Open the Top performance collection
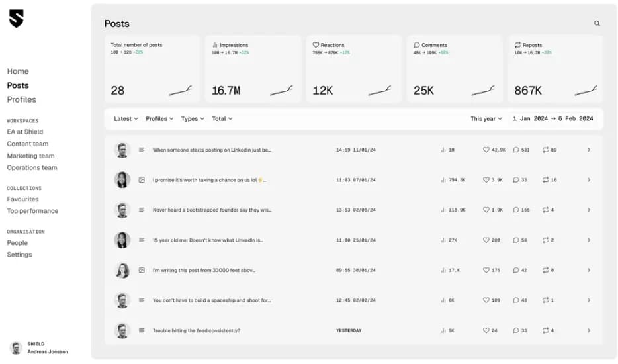 click(x=32, y=211)
